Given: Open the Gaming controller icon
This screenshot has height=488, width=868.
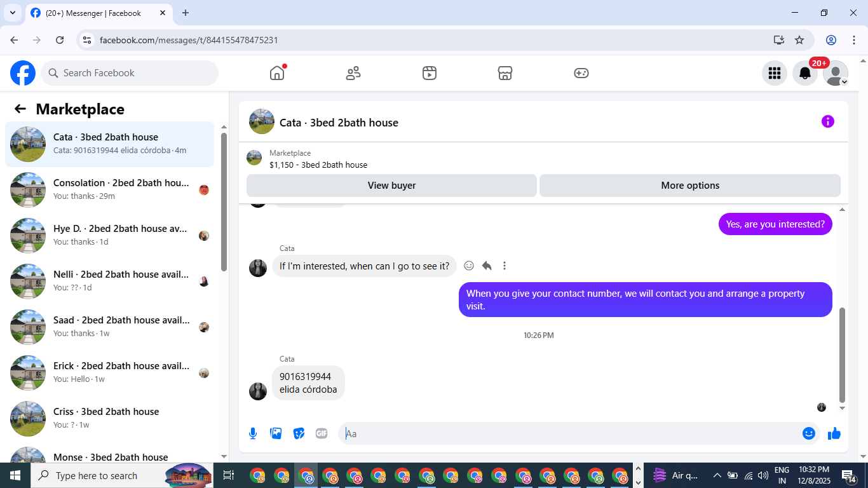Looking at the screenshot, I should pyautogui.click(x=581, y=73).
